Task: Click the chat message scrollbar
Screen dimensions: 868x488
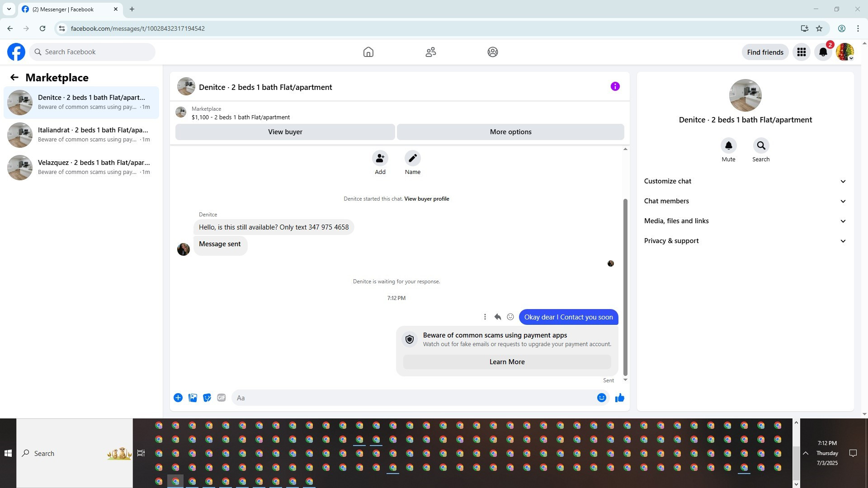Action: 625,287
